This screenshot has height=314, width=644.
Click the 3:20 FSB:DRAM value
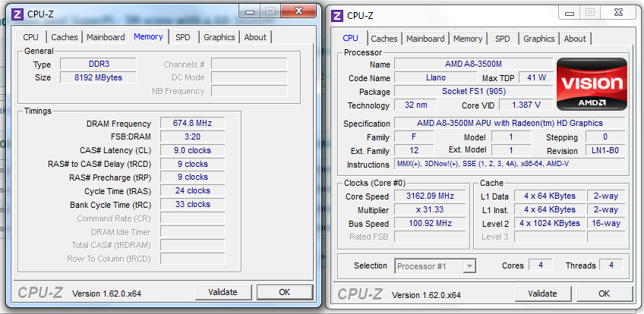193,137
